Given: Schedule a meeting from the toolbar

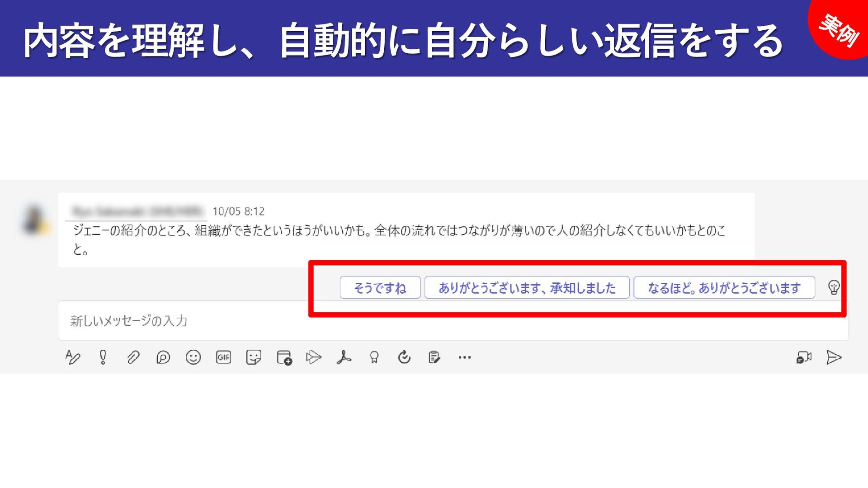Looking at the screenshot, I should [284, 357].
